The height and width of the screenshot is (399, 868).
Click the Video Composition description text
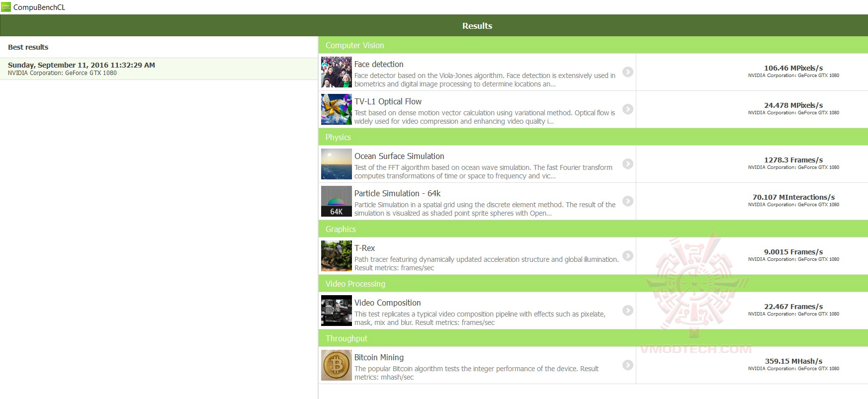[x=480, y=319]
